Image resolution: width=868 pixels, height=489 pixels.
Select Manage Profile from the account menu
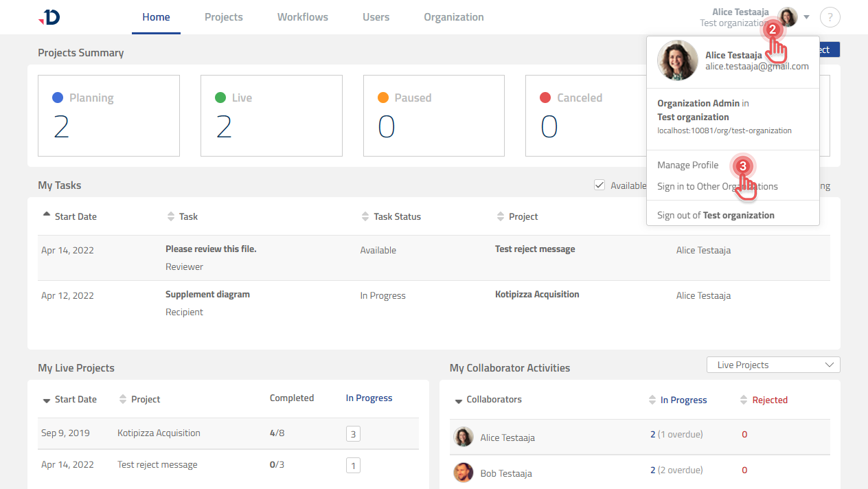click(x=687, y=165)
